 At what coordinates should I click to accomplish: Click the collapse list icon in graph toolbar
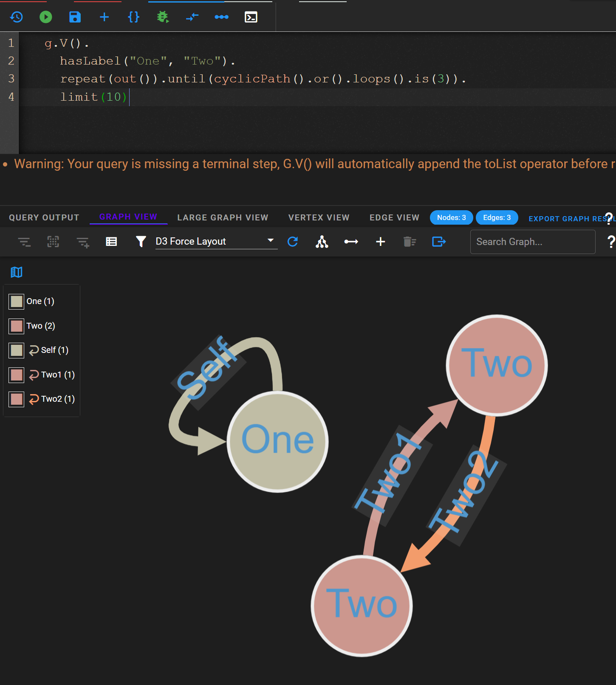[x=24, y=242]
